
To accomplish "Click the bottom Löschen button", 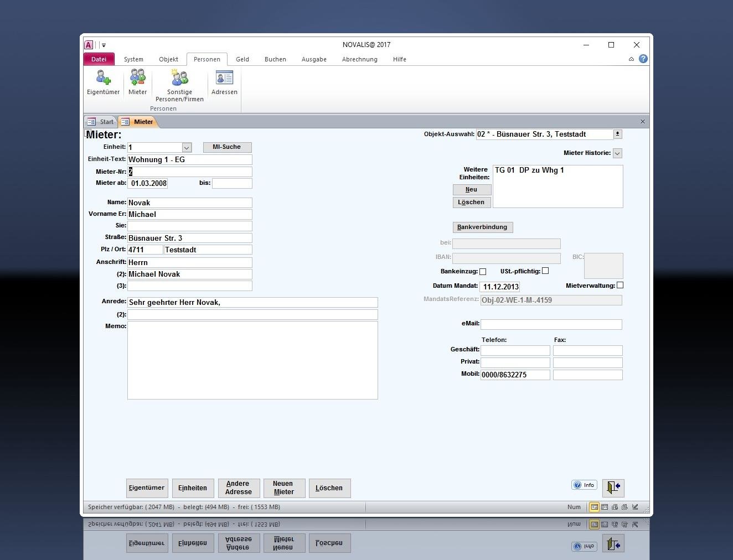I will (329, 488).
